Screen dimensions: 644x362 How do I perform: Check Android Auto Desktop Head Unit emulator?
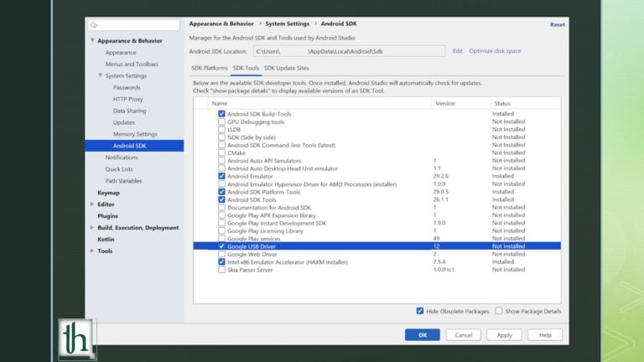(221, 168)
